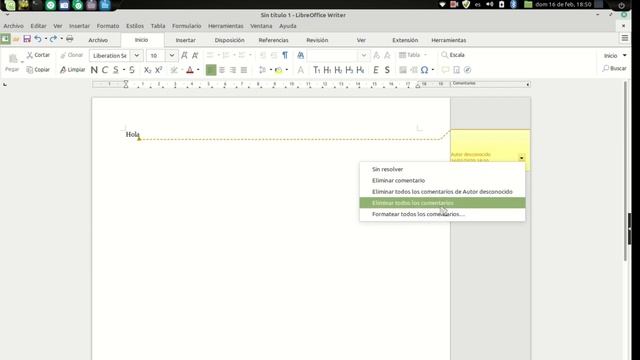Click the new document icon
The width and height of the screenshot is (640, 360).
5,39
